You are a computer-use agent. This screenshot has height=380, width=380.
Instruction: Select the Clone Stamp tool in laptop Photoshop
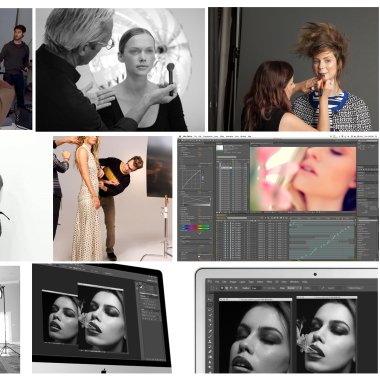(210, 342)
